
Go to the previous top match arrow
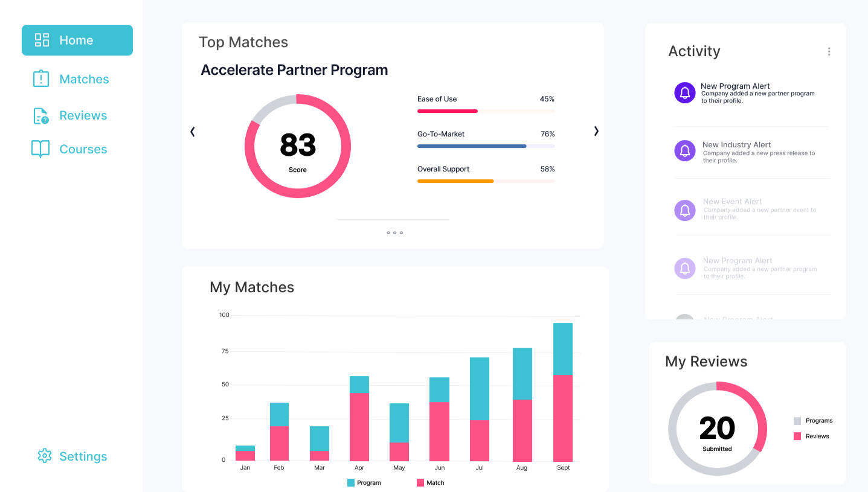click(193, 132)
